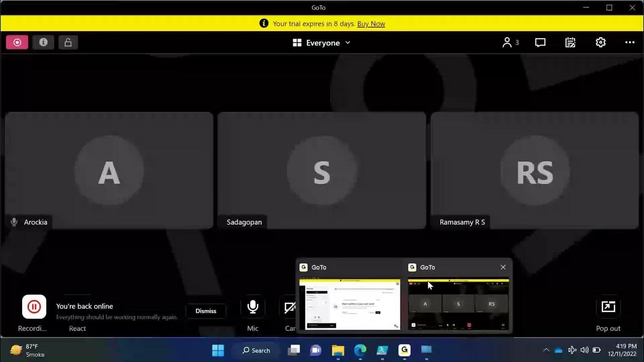The width and height of the screenshot is (644, 362).
Task: Click the GoTo app icon on taskbar
Action: [x=405, y=350]
